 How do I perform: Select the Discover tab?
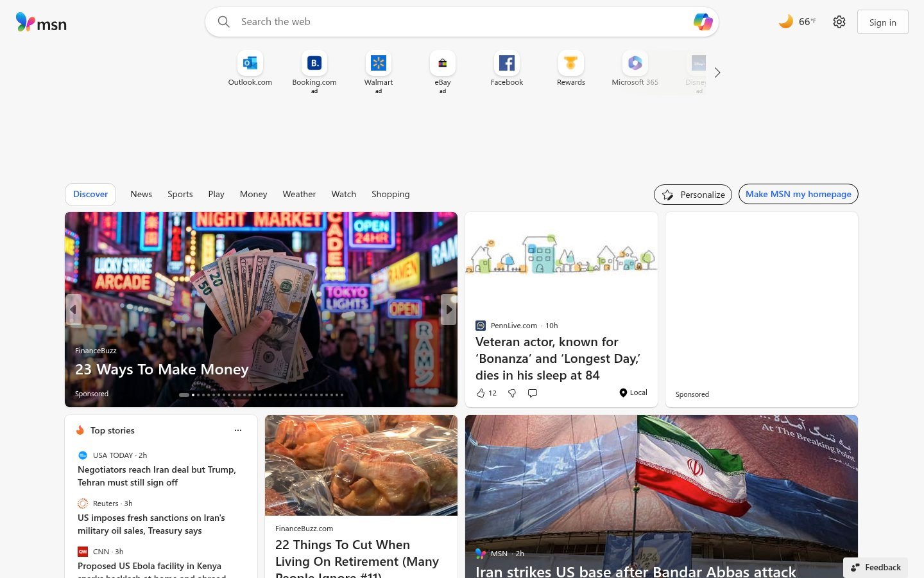[90, 194]
